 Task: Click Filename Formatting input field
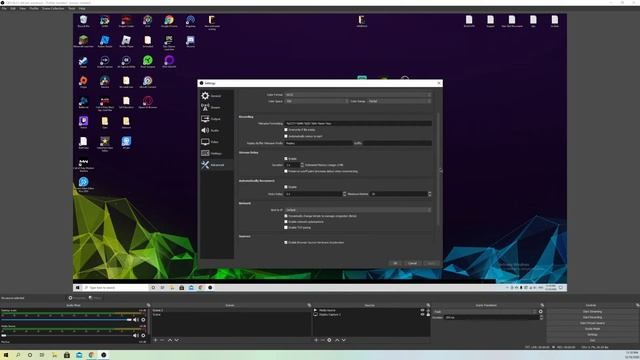pos(358,123)
